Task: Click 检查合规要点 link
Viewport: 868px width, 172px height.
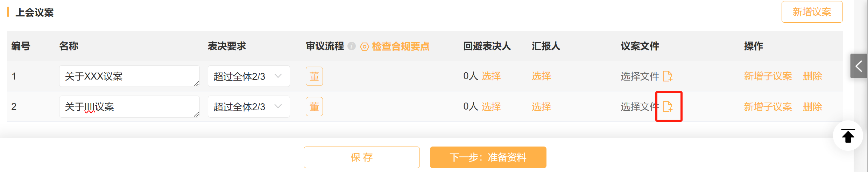Action: pyautogui.click(x=401, y=46)
